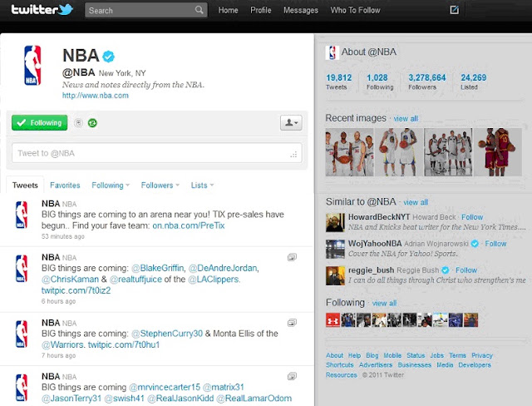Switch to the Favorites tab
The image size is (532, 406).
[x=65, y=185]
